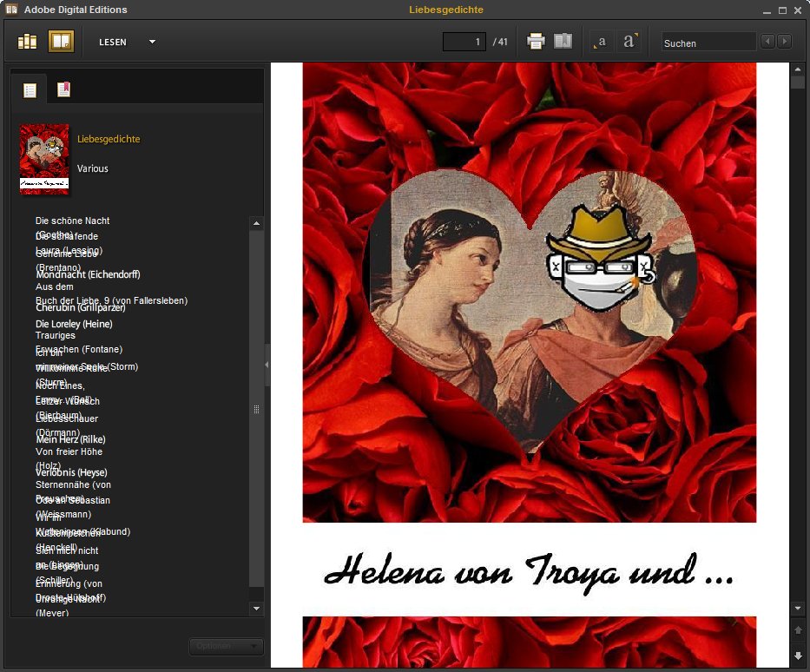Open chapter Sternennähe
The height and width of the screenshot is (672, 810).
point(73,484)
